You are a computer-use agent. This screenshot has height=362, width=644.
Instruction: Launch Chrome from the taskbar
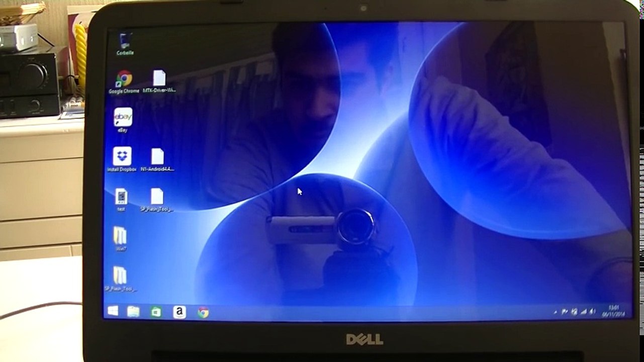[203, 313]
